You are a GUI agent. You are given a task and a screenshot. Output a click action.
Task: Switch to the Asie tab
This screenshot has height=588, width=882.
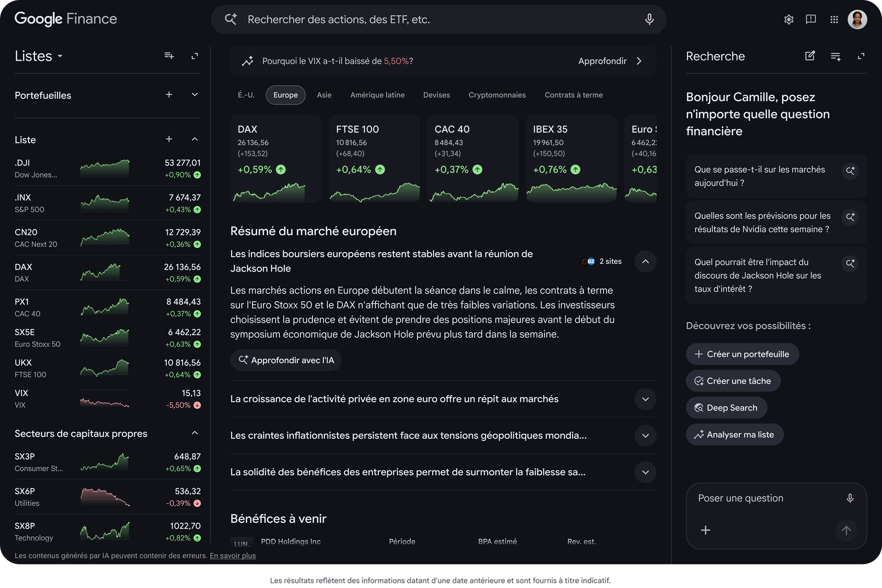(x=324, y=95)
